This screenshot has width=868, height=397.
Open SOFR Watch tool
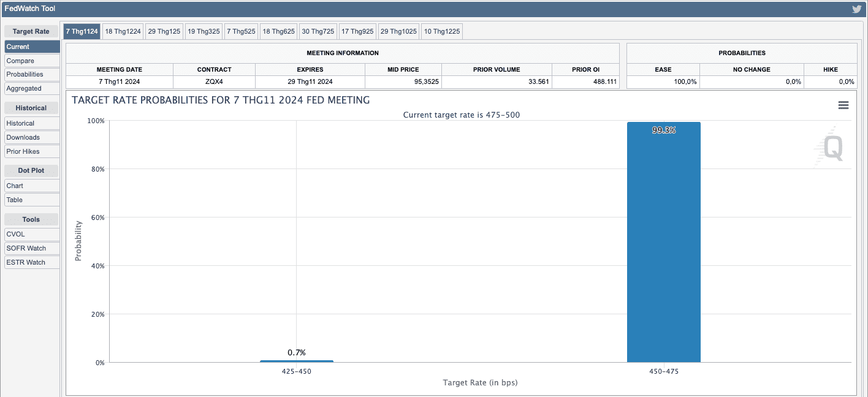32,248
